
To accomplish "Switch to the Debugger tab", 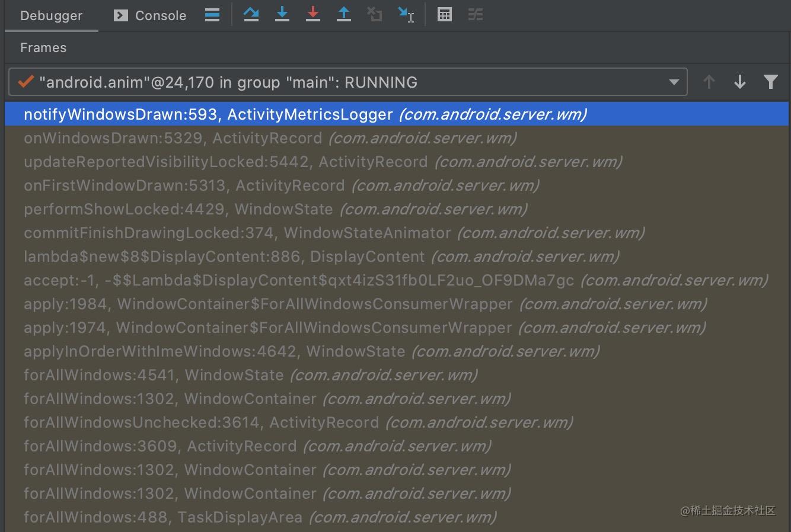I will point(51,15).
